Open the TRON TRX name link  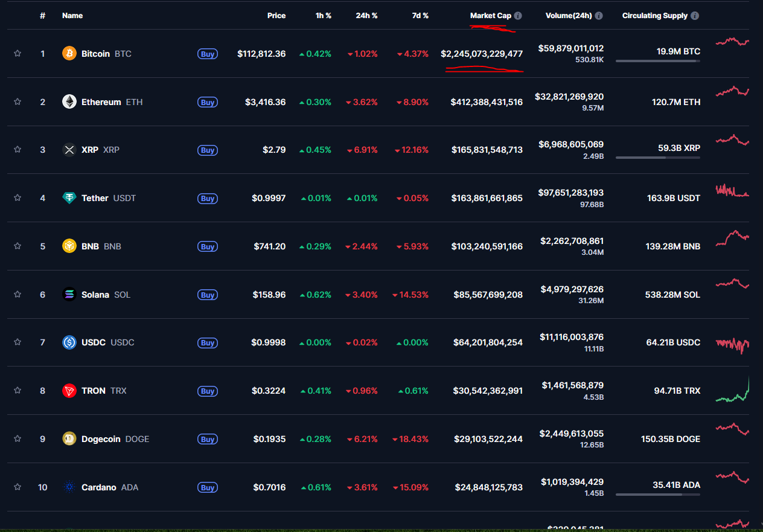(104, 391)
